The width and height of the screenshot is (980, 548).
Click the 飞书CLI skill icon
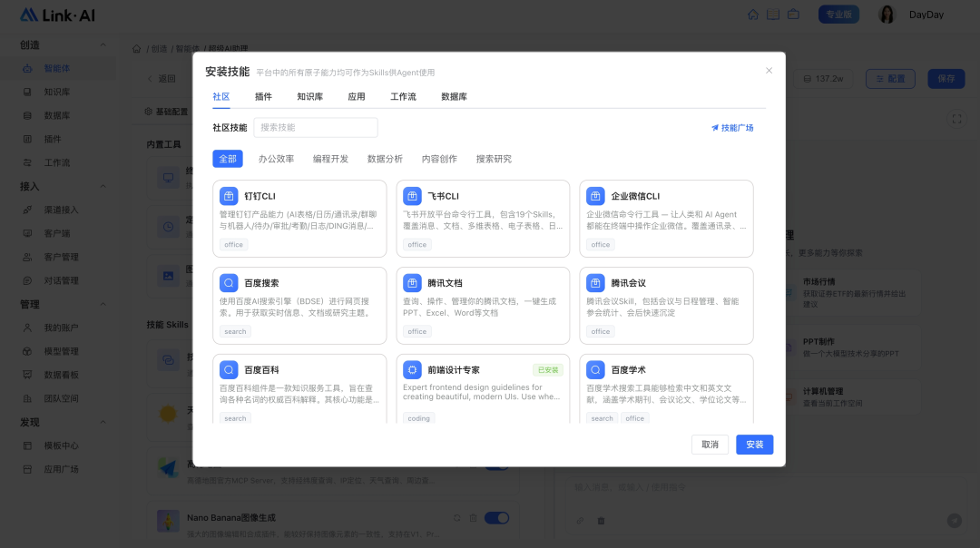(x=412, y=196)
